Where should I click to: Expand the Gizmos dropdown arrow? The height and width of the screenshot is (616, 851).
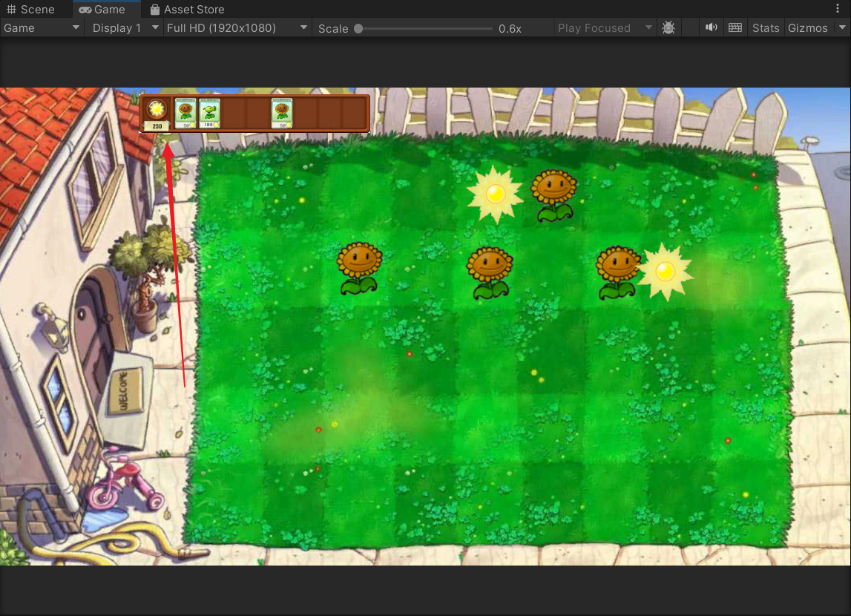(841, 28)
